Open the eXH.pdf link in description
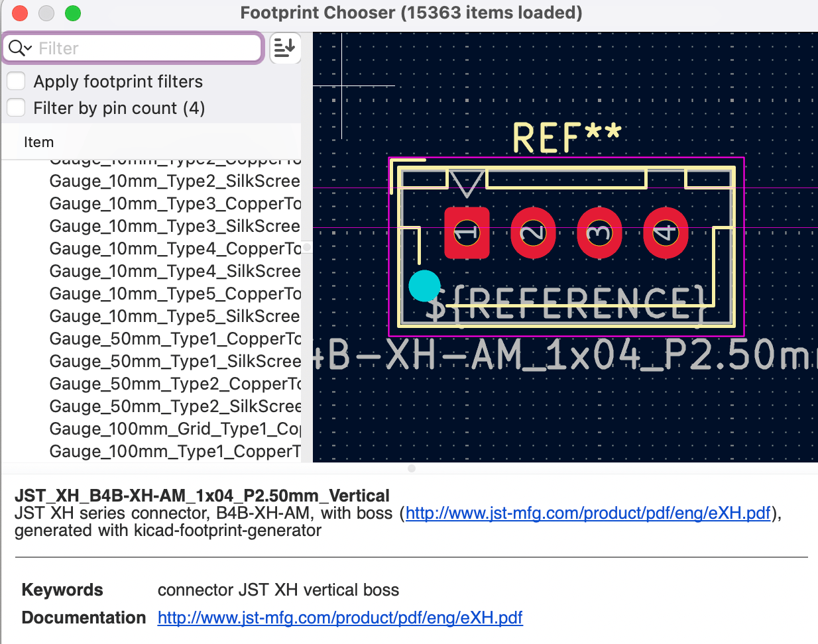818x644 pixels. click(x=588, y=513)
